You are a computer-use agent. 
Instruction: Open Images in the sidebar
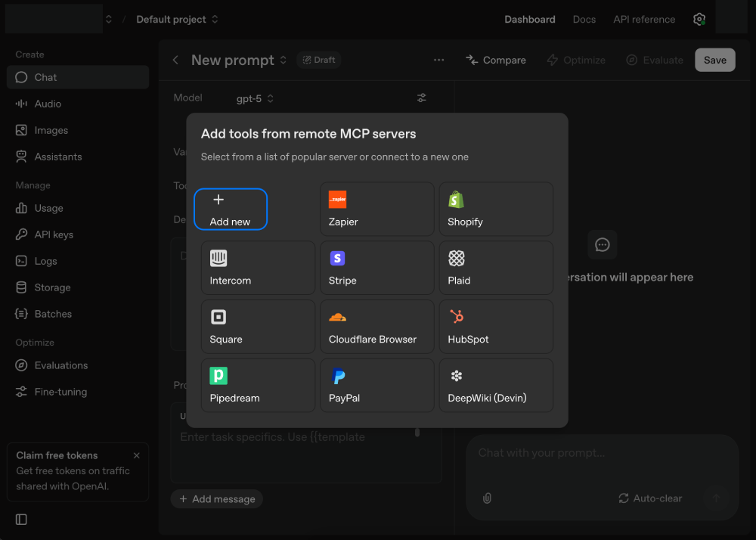[78, 130]
